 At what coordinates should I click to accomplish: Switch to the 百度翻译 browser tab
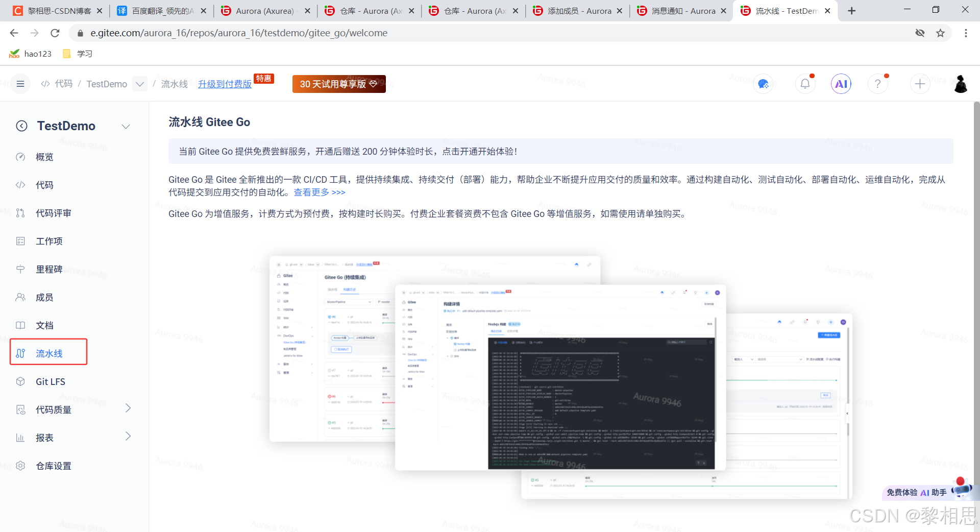pos(162,11)
